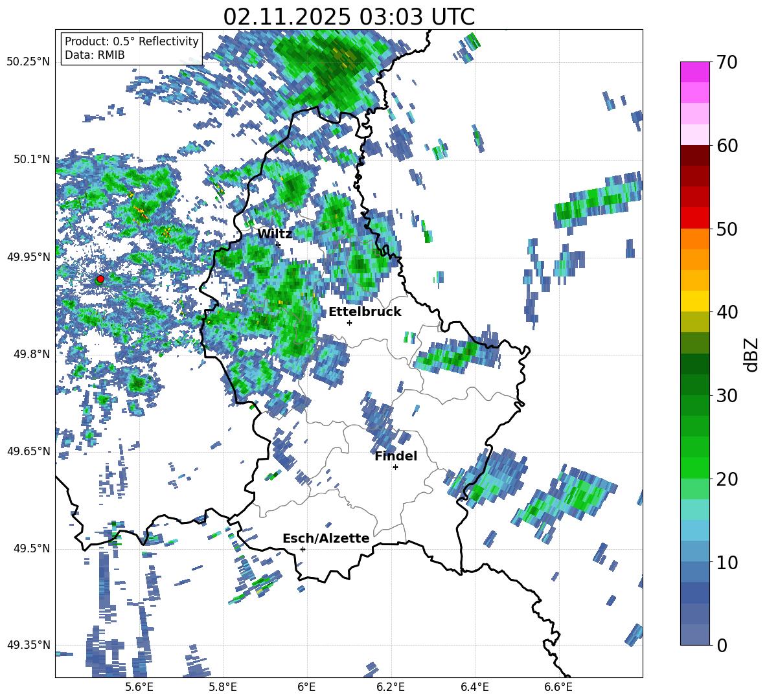This screenshot has height=700, width=767.
Task: Click the 40 value on the colorbar
Action: (x=727, y=312)
